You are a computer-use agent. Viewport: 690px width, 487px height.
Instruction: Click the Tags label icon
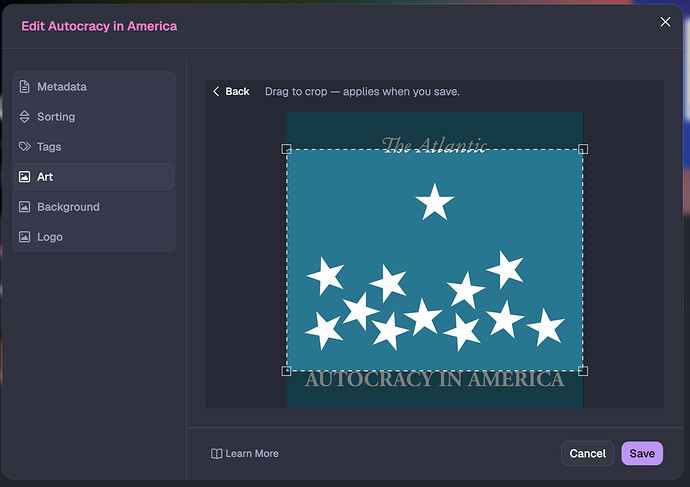point(25,146)
